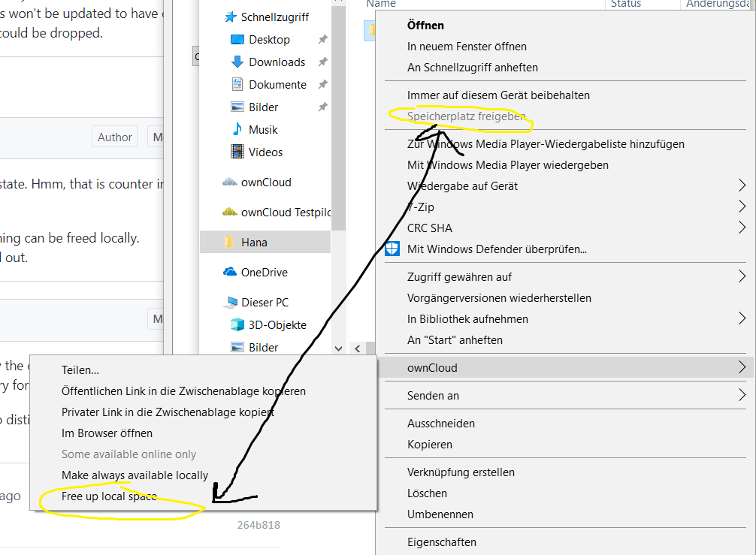This screenshot has height=555, width=756.
Task: Toggle the Bilder quick access pin
Action: point(322,107)
